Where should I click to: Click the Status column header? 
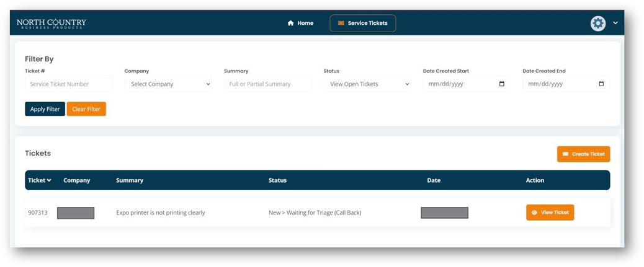pos(278,180)
